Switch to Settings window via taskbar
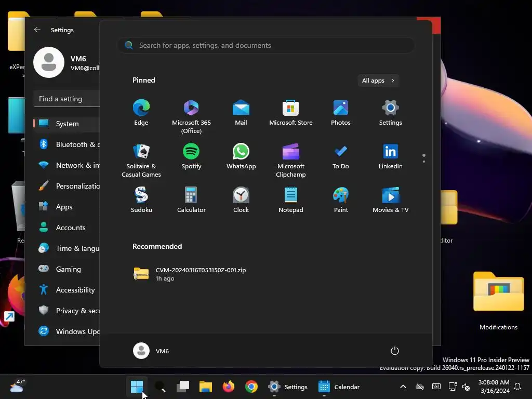The image size is (532, 399). 288,387
